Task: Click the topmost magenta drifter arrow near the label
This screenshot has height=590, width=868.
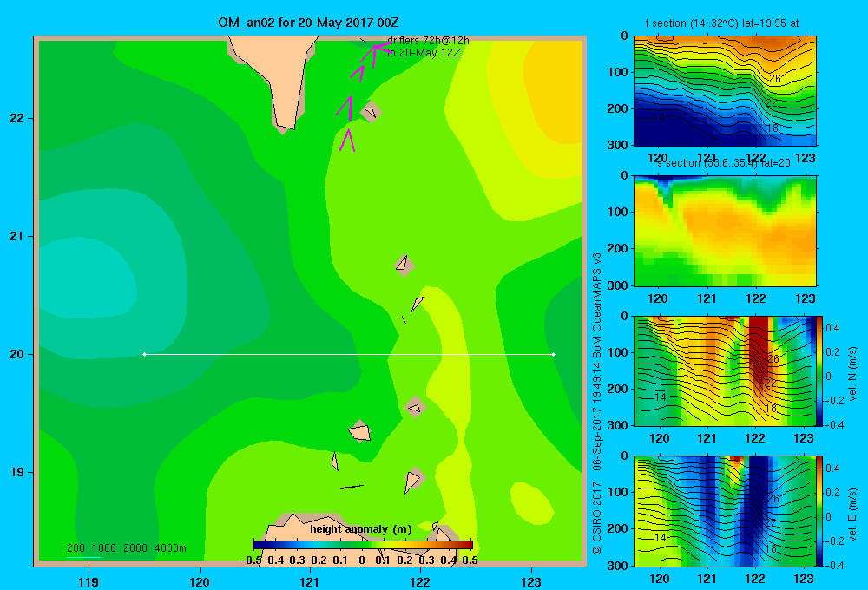Action: coord(377,53)
